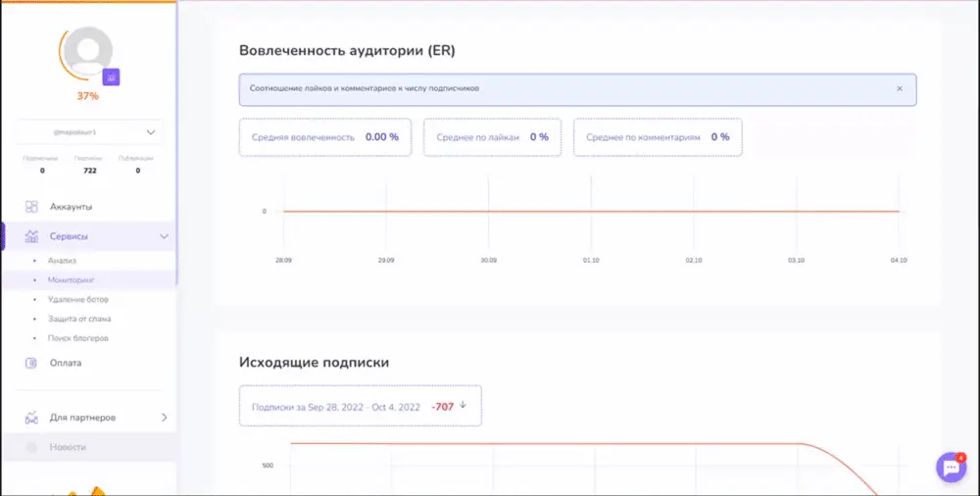Open the Защита от спама submenu item
This screenshot has width=980, height=496.
(x=79, y=319)
